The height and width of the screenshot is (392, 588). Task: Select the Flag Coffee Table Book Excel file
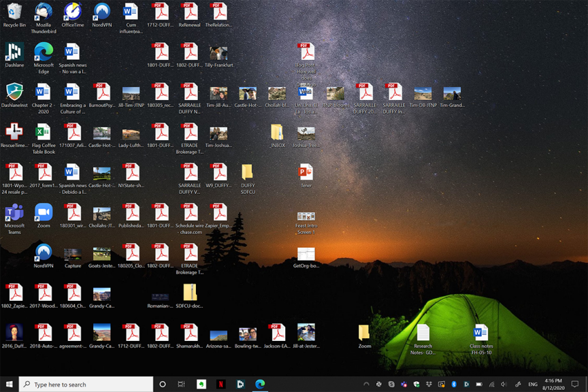coord(44,133)
